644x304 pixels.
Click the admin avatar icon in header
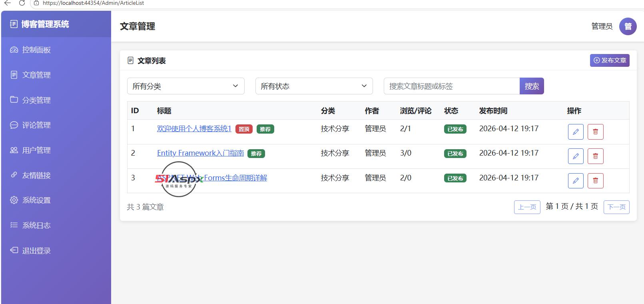[628, 26]
